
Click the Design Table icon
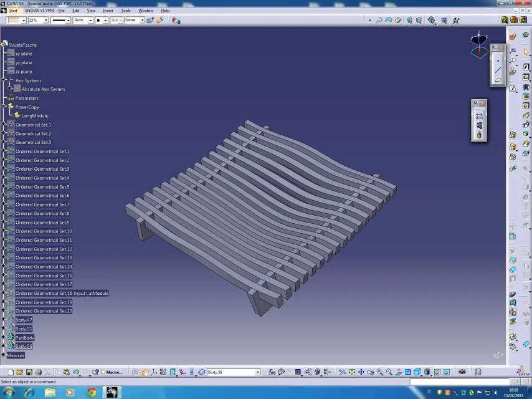point(298,372)
